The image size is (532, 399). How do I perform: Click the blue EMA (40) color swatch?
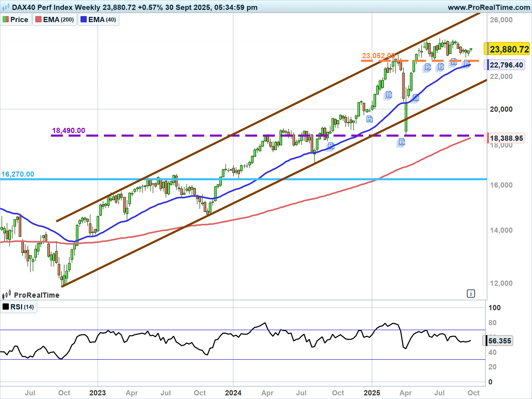[84, 19]
